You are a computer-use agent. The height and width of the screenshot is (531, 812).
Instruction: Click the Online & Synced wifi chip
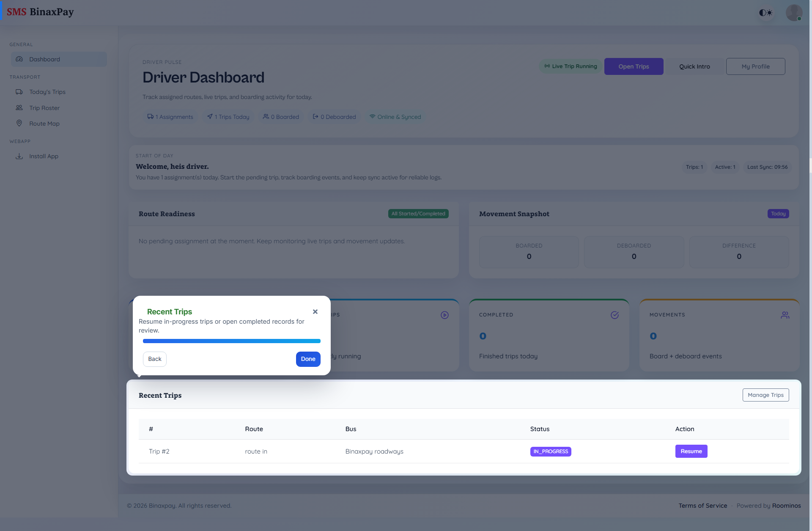click(395, 117)
